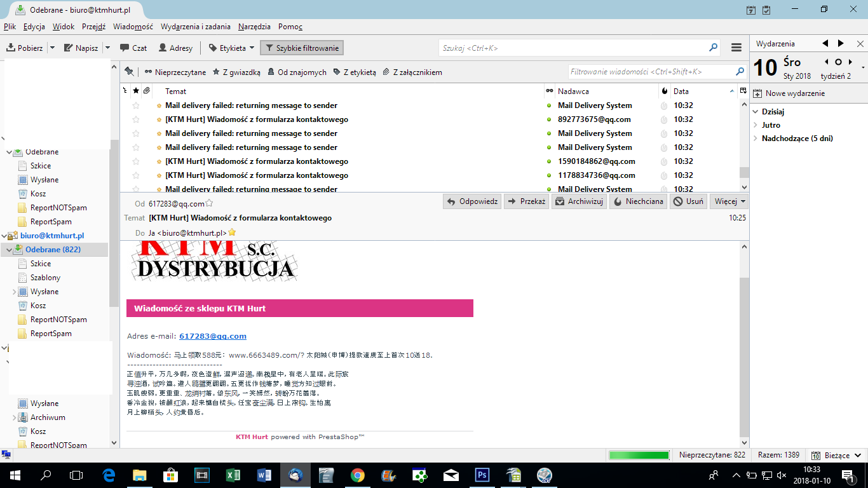Open the Bieżące dropdown in status bar
The width and height of the screenshot is (868, 488).
tap(836, 455)
